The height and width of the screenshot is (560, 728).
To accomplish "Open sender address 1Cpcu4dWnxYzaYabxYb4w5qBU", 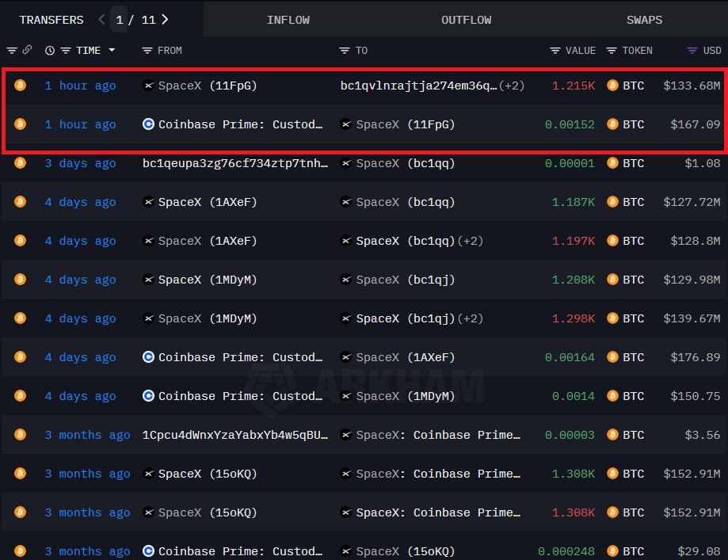I will [234, 435].
